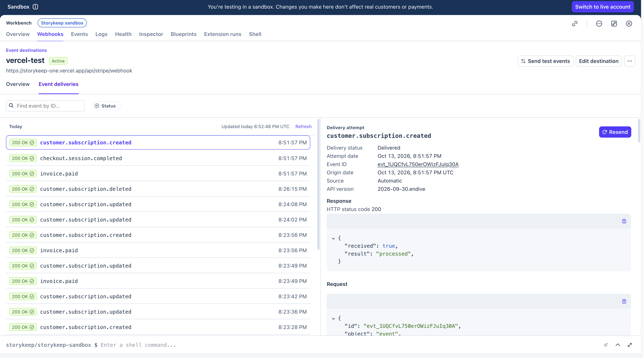
Task: Resend the delivery attempt
Action: coord(615,132)
